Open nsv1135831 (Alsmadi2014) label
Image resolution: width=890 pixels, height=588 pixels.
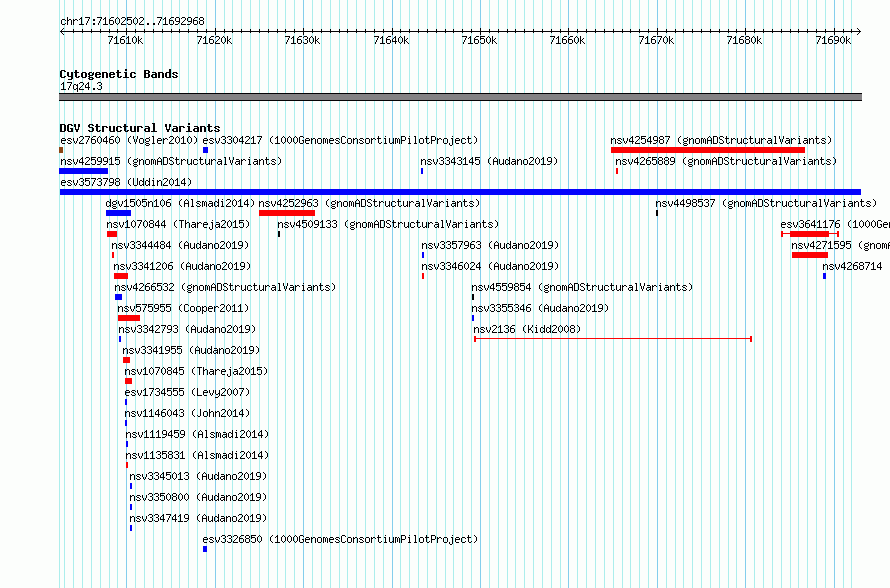(198, 455)
